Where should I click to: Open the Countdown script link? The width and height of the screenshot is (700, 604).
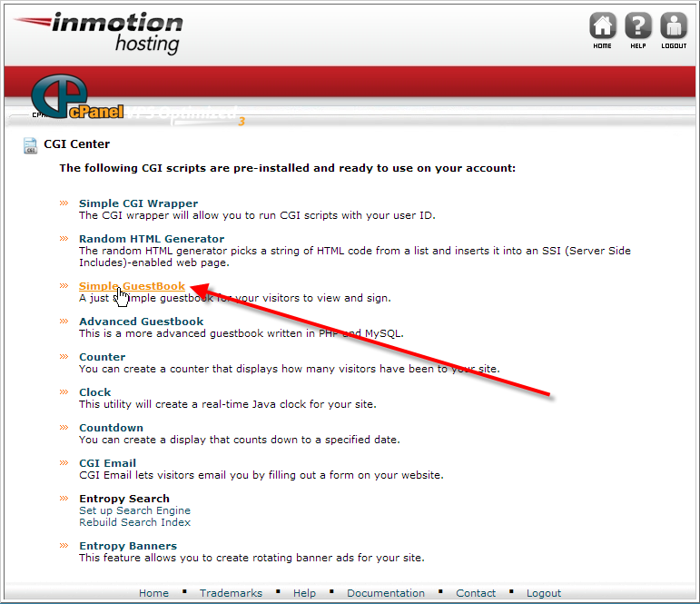(x=111, y=428)
